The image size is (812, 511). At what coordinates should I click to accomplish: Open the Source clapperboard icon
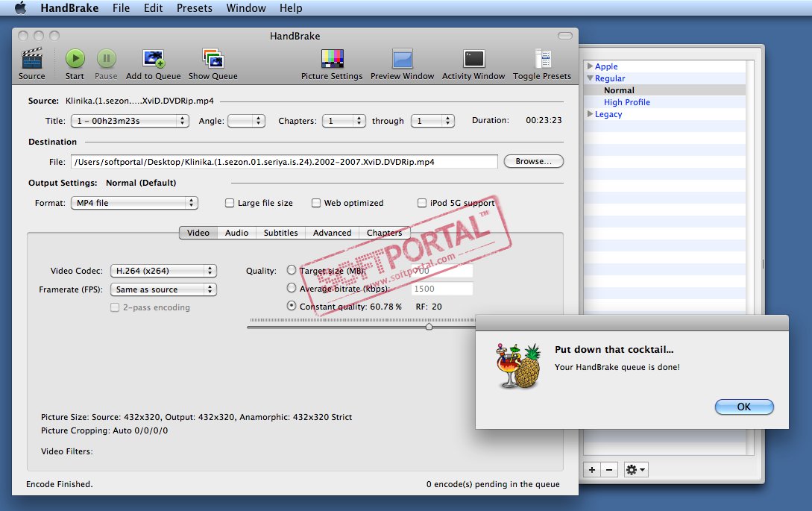click(x=31, y=59)
